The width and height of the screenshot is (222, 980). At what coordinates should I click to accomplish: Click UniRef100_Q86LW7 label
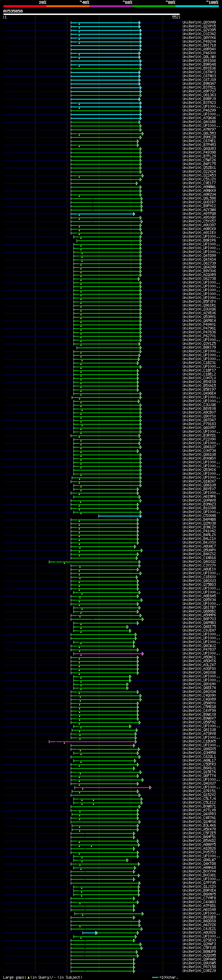click(199, 860)
